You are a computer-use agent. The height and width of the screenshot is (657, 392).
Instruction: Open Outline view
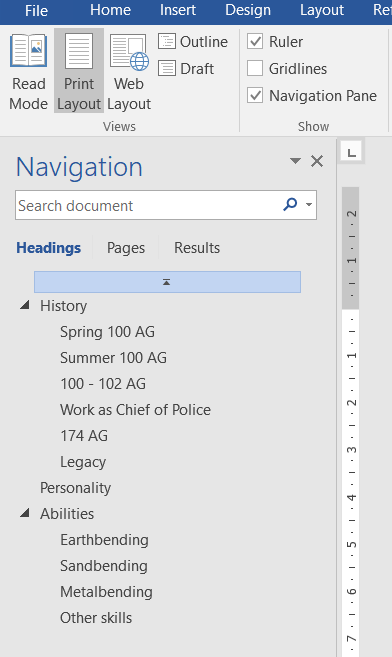(x=193, y=42)
